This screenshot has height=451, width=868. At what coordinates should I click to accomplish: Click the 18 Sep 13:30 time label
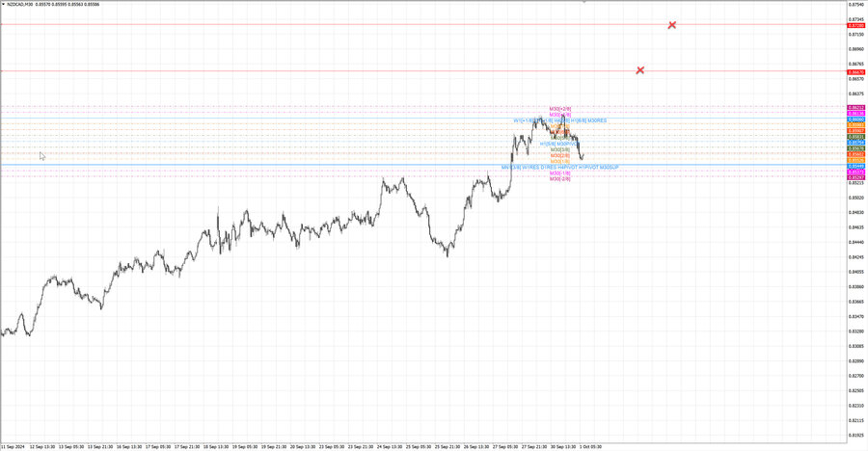pyautogui.click(x=216, y=446)
